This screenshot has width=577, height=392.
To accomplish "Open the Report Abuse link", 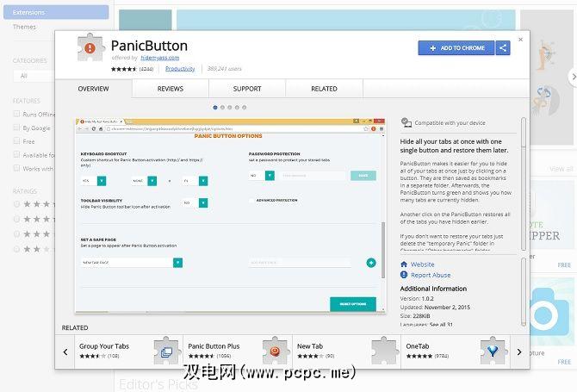I will pyautogui.click(x=431, y=275).
